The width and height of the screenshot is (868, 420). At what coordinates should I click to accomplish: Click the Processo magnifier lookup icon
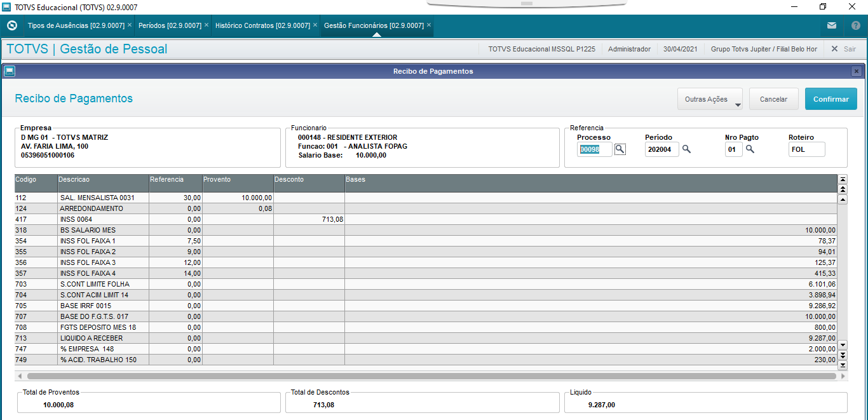(x=620, y=149)
